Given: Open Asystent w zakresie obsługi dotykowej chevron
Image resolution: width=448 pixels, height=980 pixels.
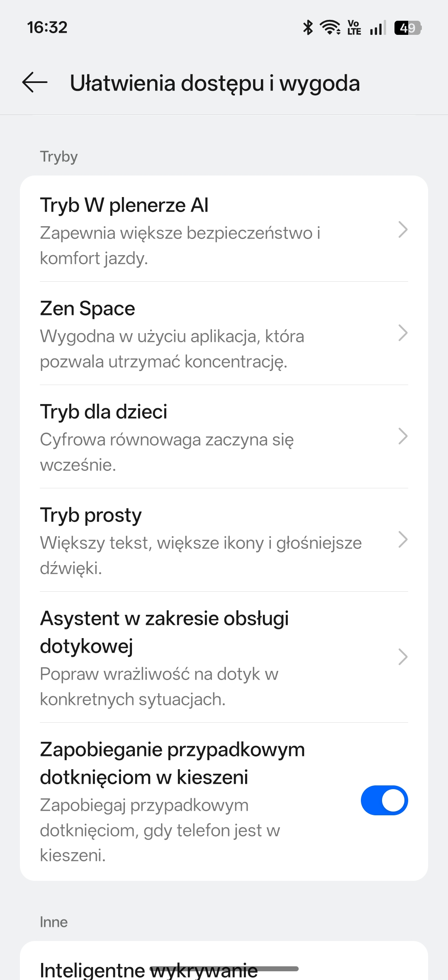Looking at the screenshot, I should 402,657.
